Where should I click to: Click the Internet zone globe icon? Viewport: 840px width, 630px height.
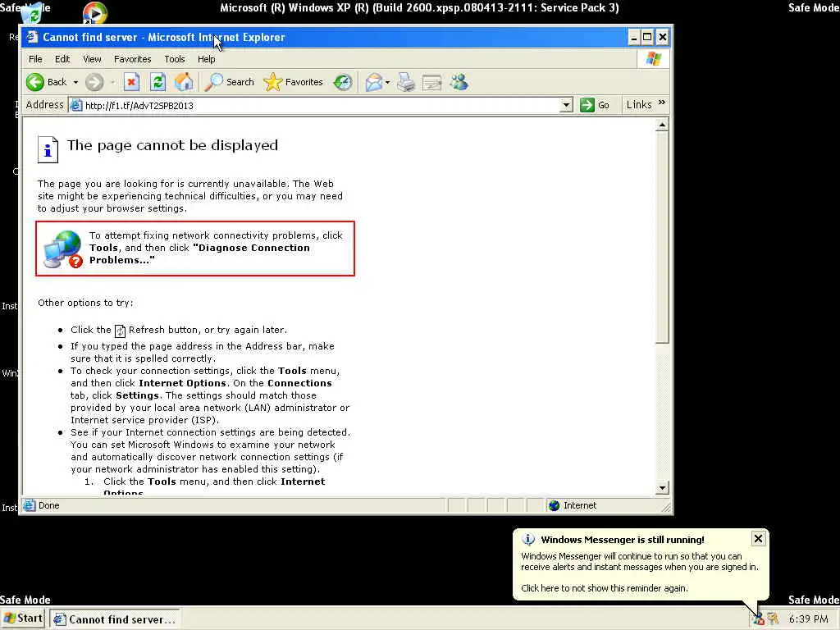(554, 505)
